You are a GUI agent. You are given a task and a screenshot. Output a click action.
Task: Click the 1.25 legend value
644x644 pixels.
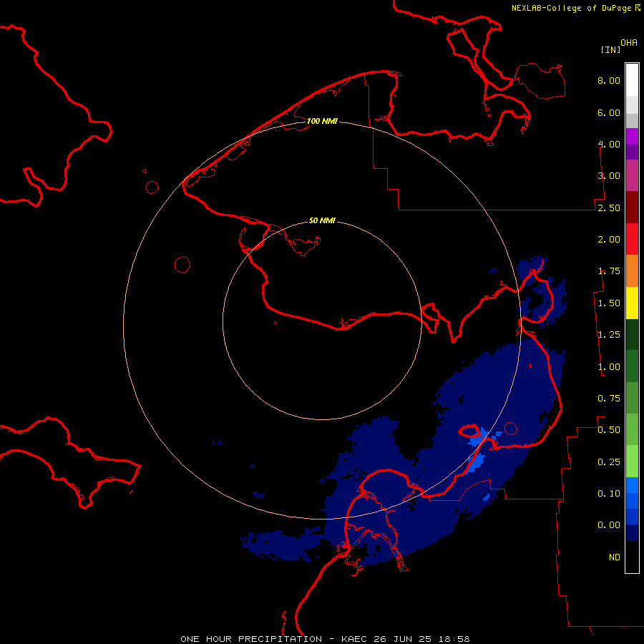coord(609,335)
